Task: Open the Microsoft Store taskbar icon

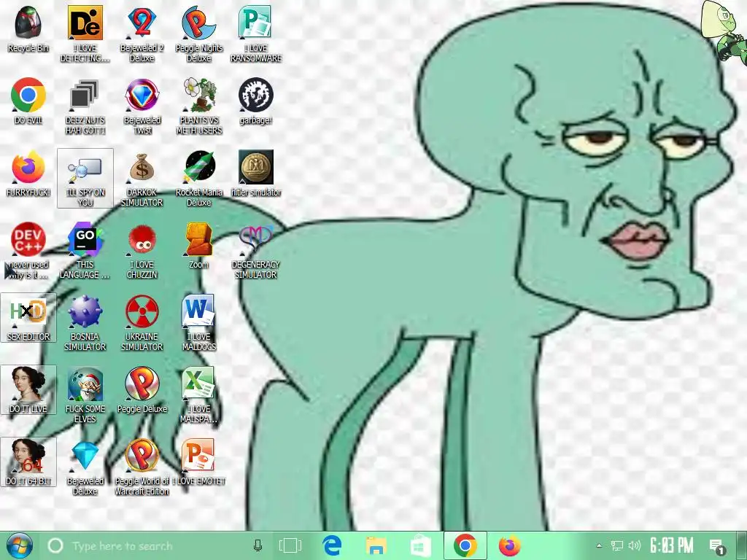Action: point(421,545)
